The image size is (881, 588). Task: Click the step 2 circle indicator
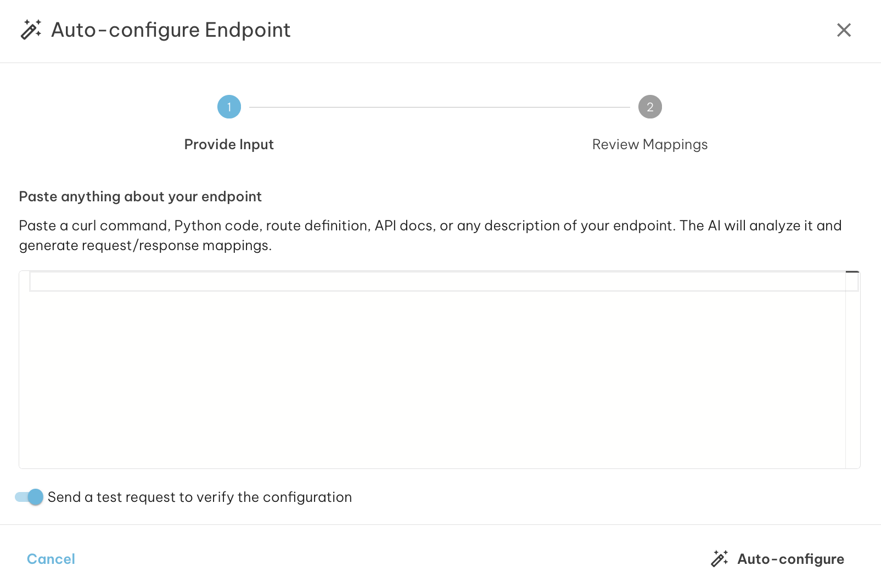650,107
